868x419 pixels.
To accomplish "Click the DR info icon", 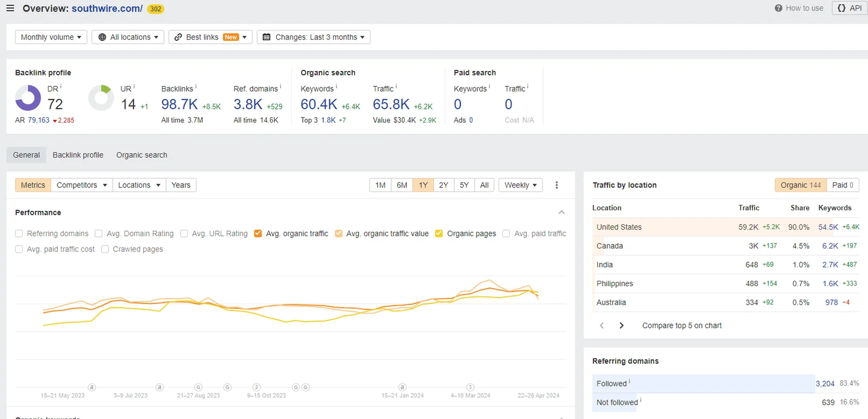I will (x=61, y=87).
